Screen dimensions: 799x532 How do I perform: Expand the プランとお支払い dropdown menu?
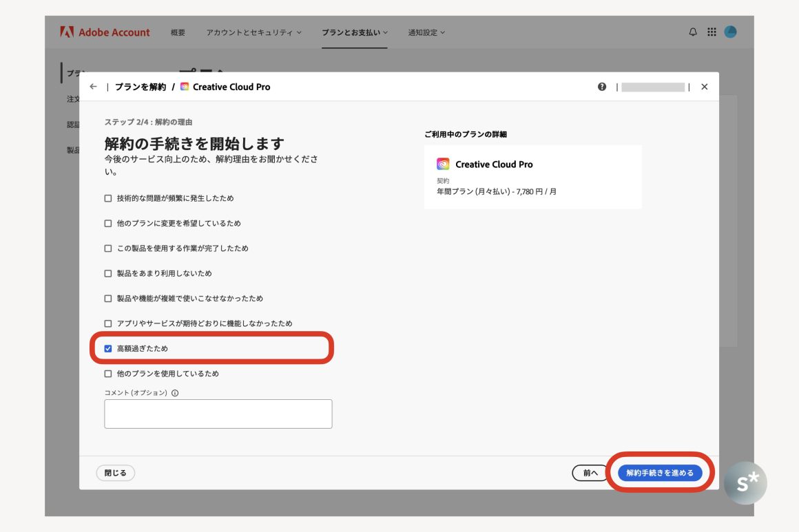[355, 32]
